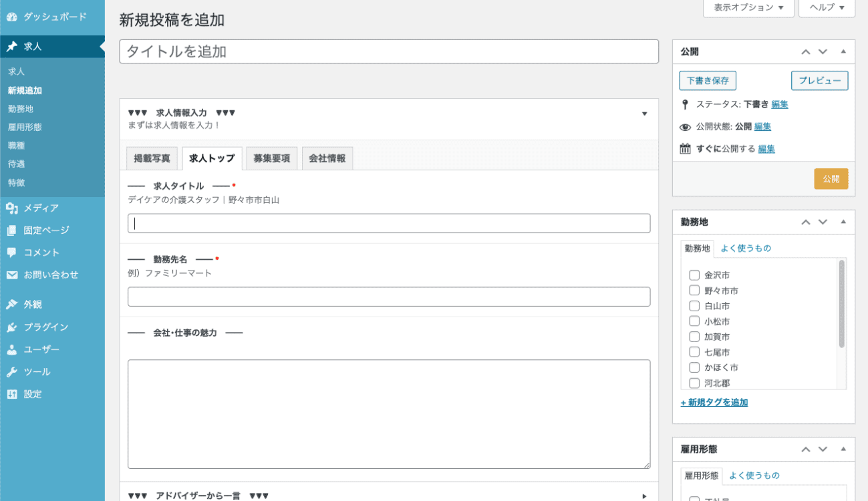Screen dimensions: 868x501
Task: Select よく使うもの tab in 勤務地 panel
Action: point(746,248)
